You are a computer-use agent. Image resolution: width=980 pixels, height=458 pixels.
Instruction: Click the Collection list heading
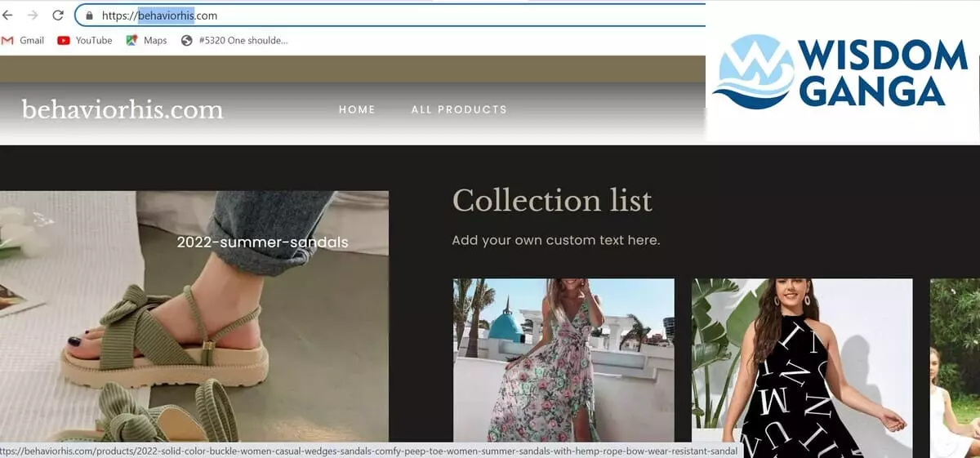552,200
